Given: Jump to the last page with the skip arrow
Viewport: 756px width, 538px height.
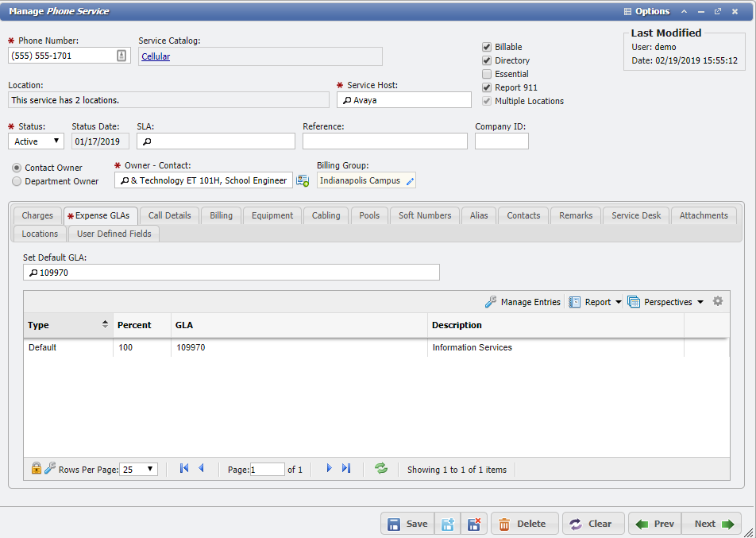Looking at the screenshot, I should tap(346, 469).
